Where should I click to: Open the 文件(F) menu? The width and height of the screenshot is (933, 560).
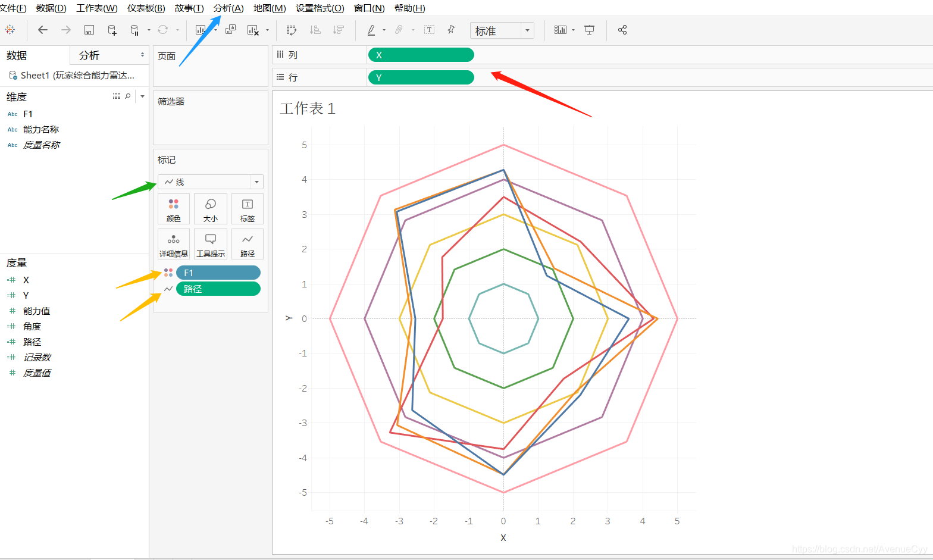[13, 8]
